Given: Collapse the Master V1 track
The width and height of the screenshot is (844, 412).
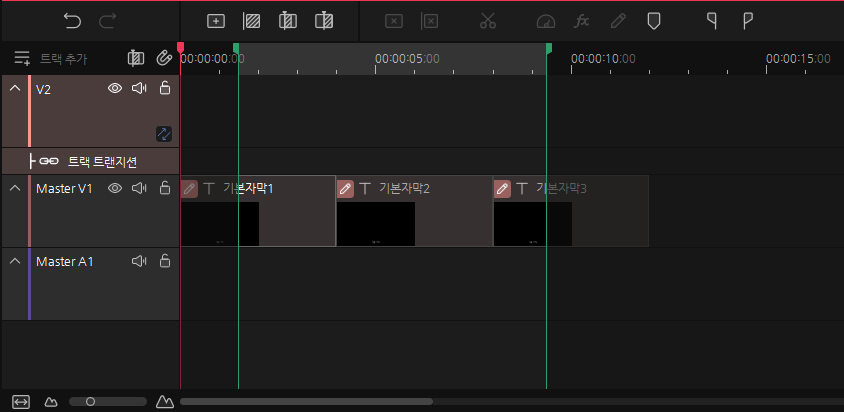Looking at the screenshot, I should (x=15, y=188).
